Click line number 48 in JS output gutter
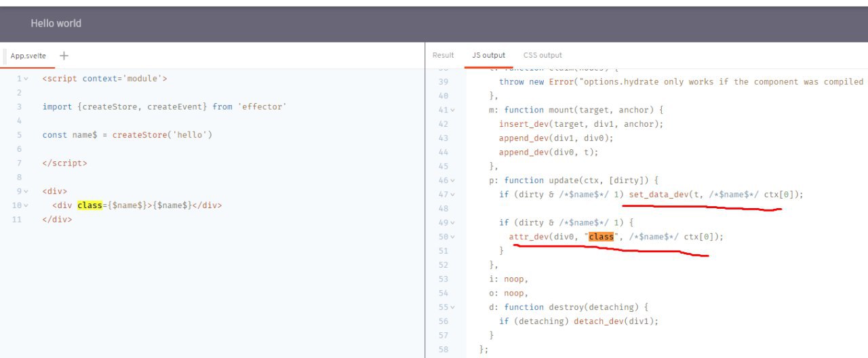This screenshot has height=358, width=868. tap(443, 209)
